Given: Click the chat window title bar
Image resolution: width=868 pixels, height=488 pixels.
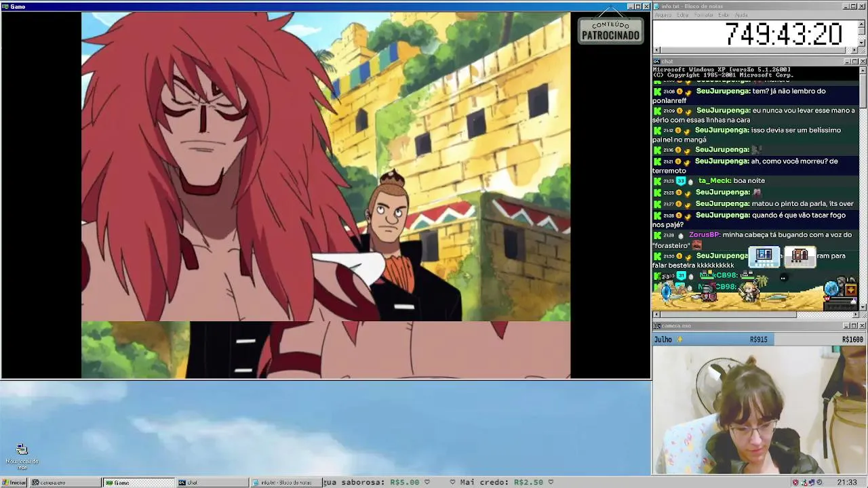Looking at the screenshot, I should [x=759, y=62].
